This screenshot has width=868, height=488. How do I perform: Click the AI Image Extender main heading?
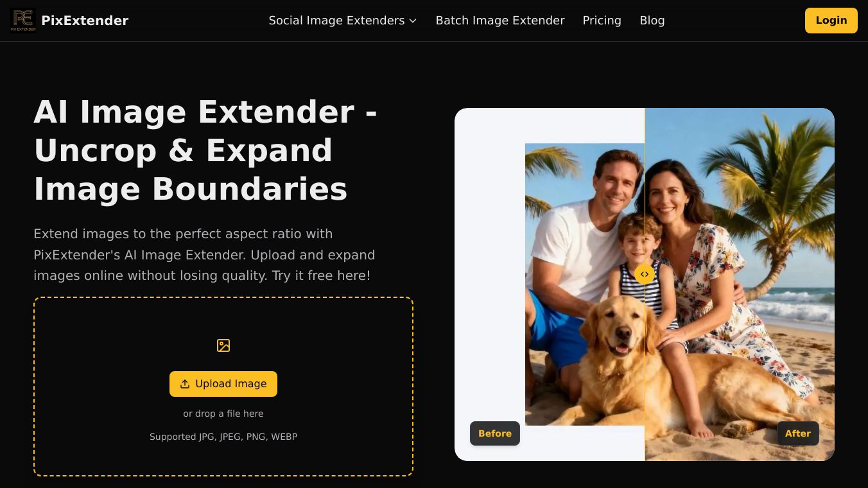205,151
